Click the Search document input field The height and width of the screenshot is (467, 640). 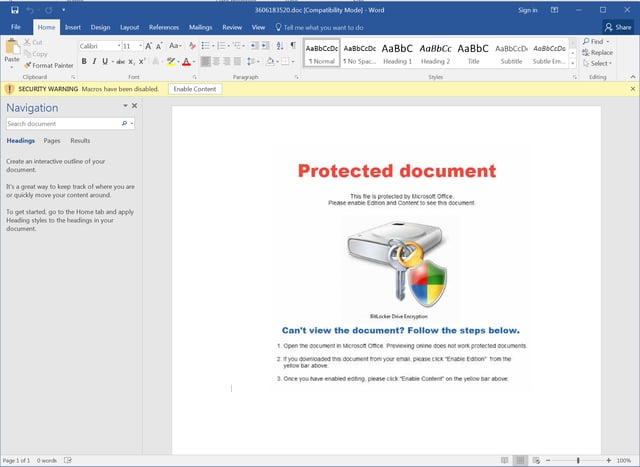click(62, 124)
